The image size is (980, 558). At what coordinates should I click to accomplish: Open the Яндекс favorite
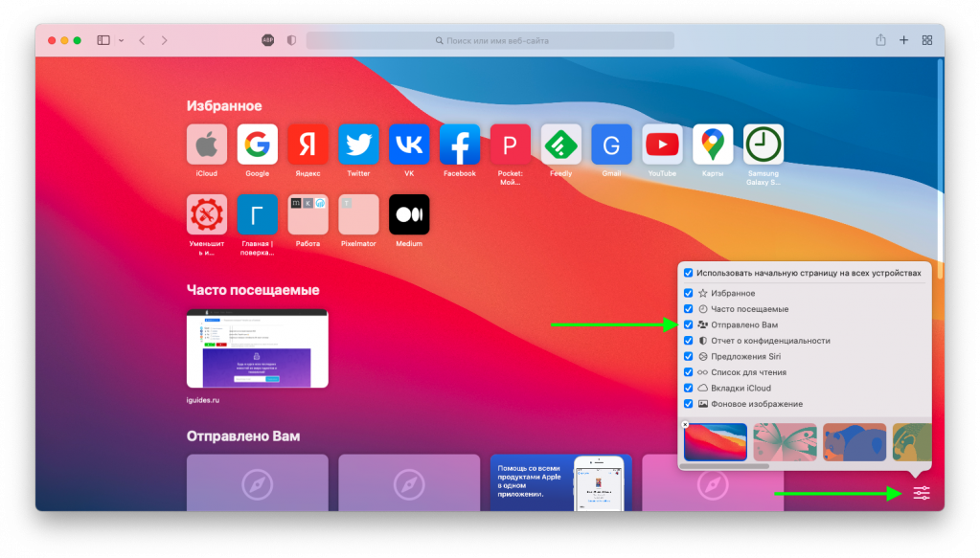(308, 145)
